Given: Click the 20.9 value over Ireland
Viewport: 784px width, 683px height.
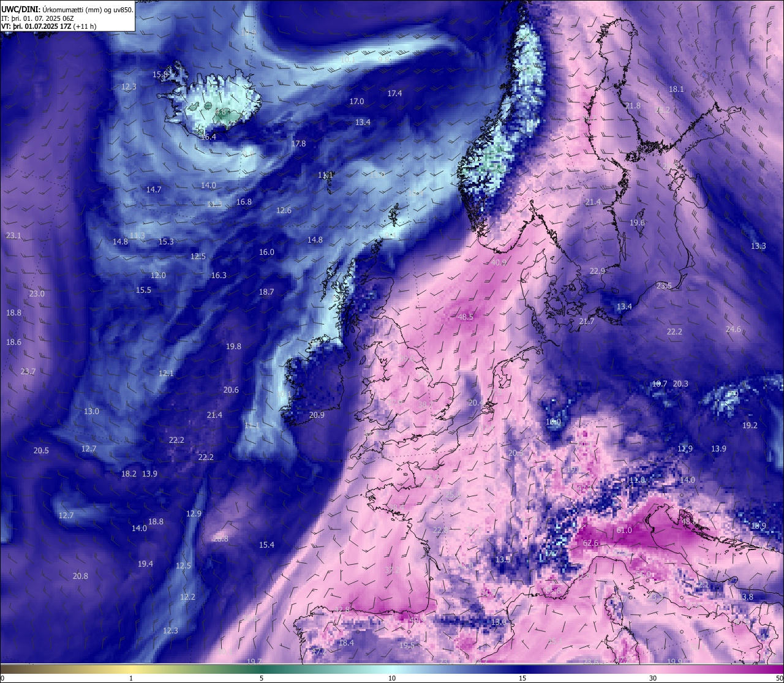Looking at the screenshot, I should point(317,415).
